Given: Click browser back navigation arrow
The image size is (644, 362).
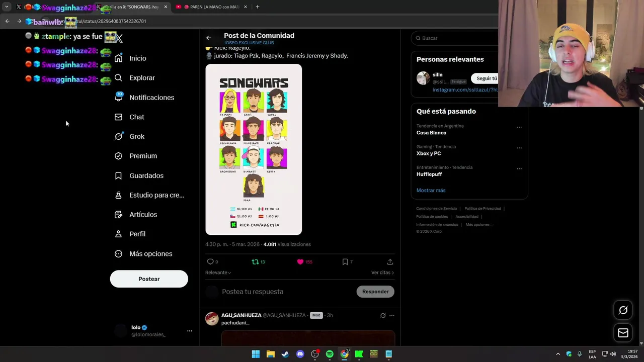Looking at the screenshot, I should [x=7, y=21].
